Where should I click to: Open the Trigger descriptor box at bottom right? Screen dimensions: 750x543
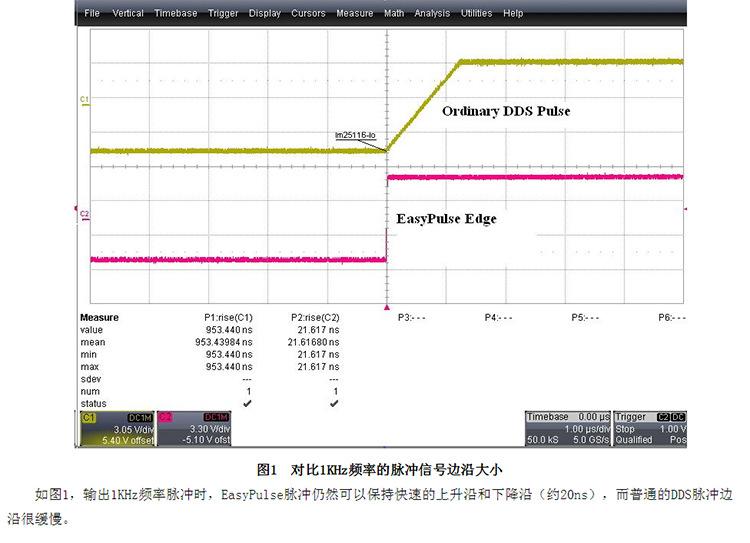point(648,428)
